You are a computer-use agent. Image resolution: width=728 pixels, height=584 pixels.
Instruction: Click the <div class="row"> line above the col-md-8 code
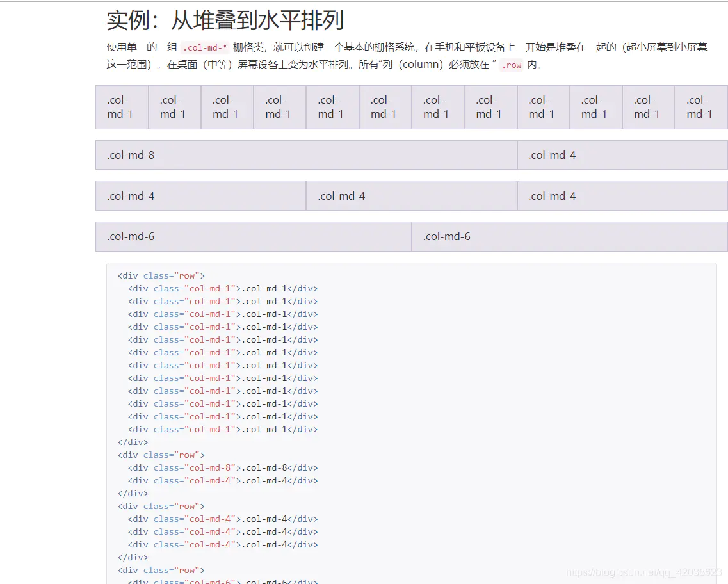pyautogui.click(x=161, y=455)
